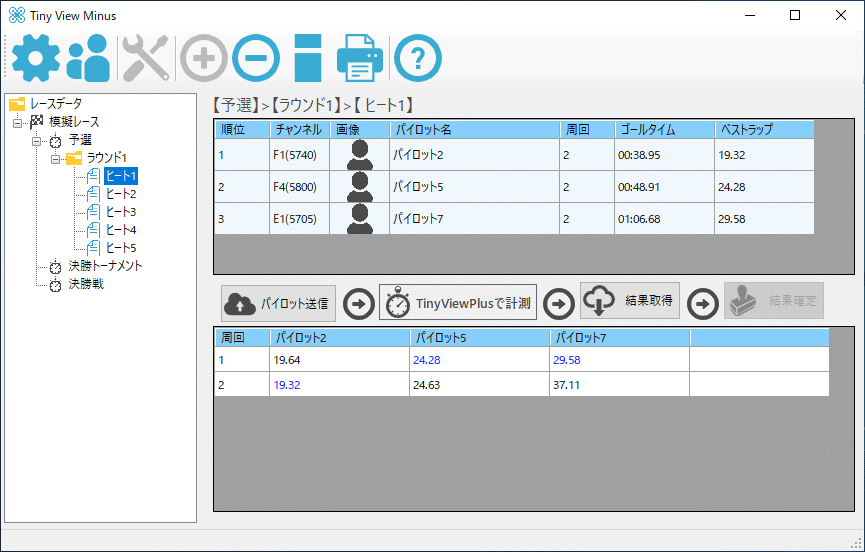The width and height of the screenshot is (865, 552).
Task: Select ヒート1 in the tree
Action: [x=121, y=176]
